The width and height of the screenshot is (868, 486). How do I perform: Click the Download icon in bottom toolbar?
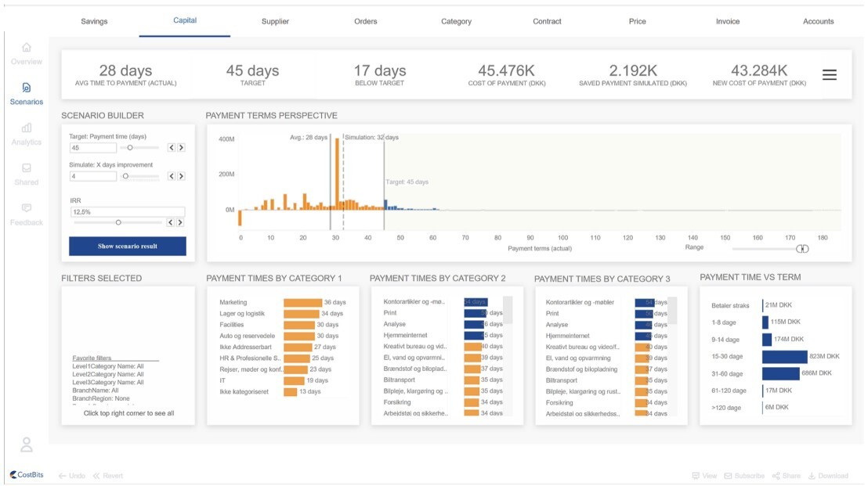coord(812,476)
